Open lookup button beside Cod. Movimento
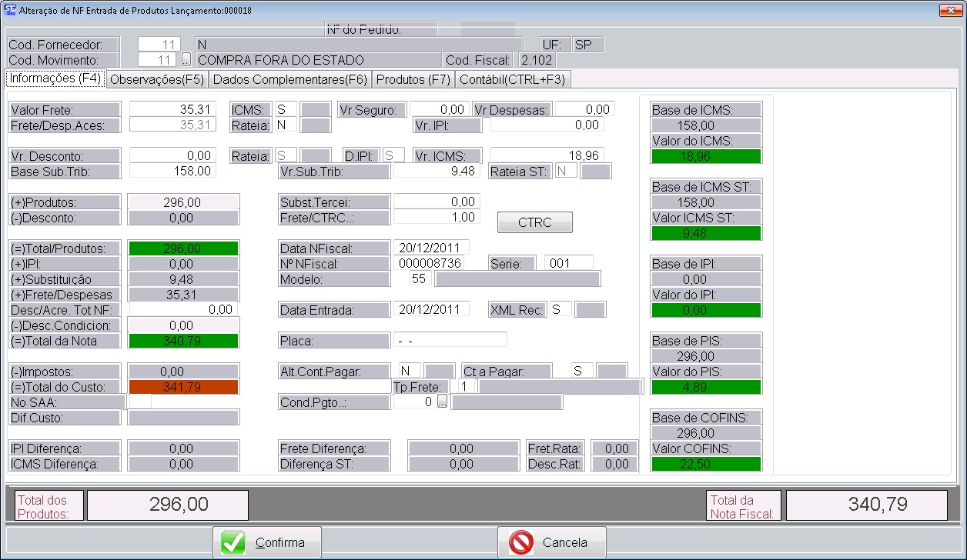967x560 pixels. click(186, 60)
